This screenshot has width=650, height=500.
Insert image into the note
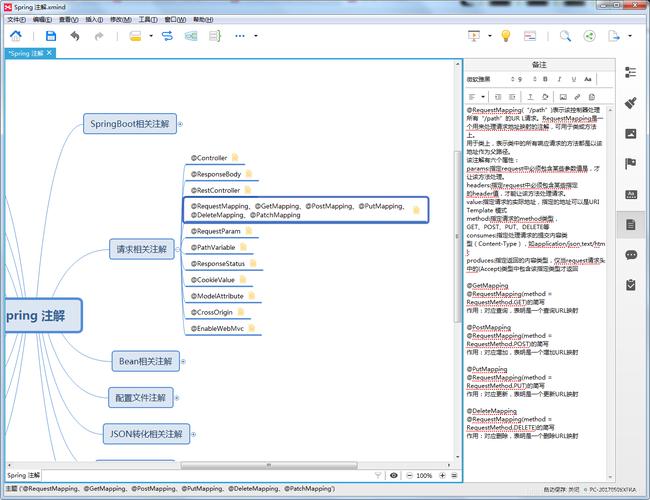pos(563,97)
